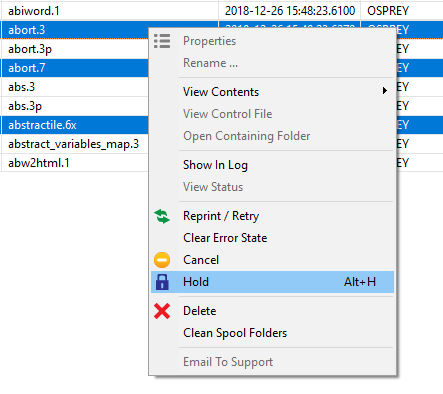
Task: Click the Properties list icon
Action: pyautogui.click(x=162, y=41)
